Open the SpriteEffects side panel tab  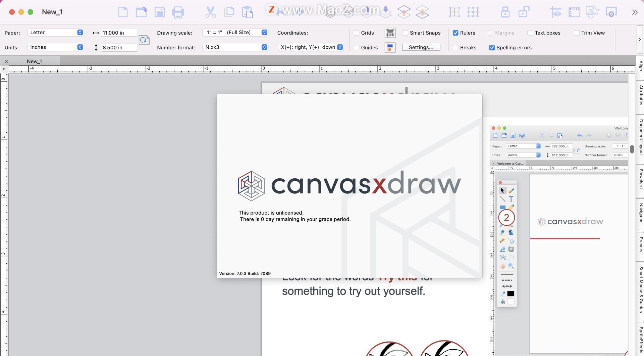point(640,339)
